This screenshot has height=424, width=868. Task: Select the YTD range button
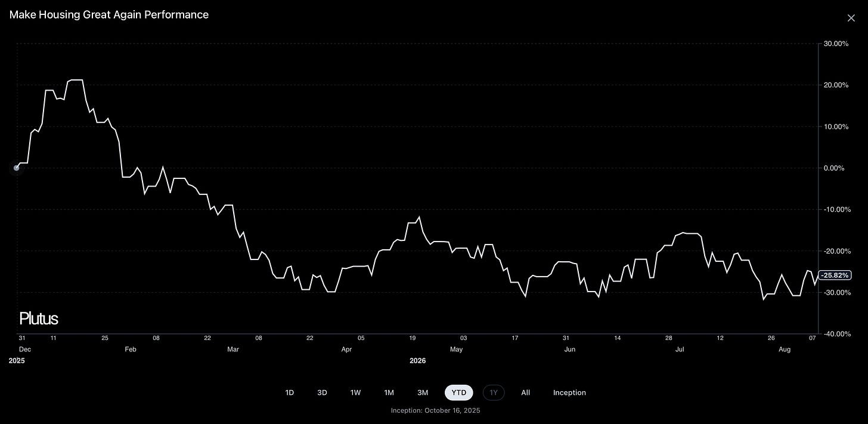[459, 392]
